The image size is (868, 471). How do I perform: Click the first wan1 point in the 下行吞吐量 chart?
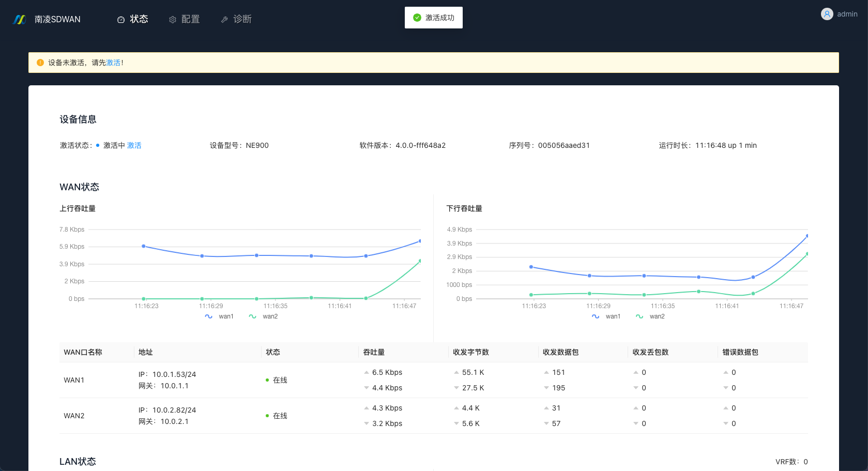pyautogui.click(x=531, y=267)
